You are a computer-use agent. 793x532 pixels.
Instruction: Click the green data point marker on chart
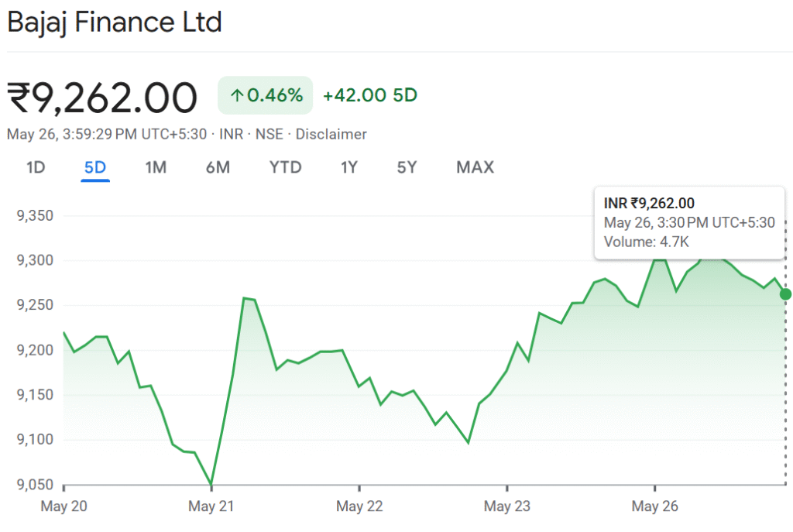click(785, 294)
